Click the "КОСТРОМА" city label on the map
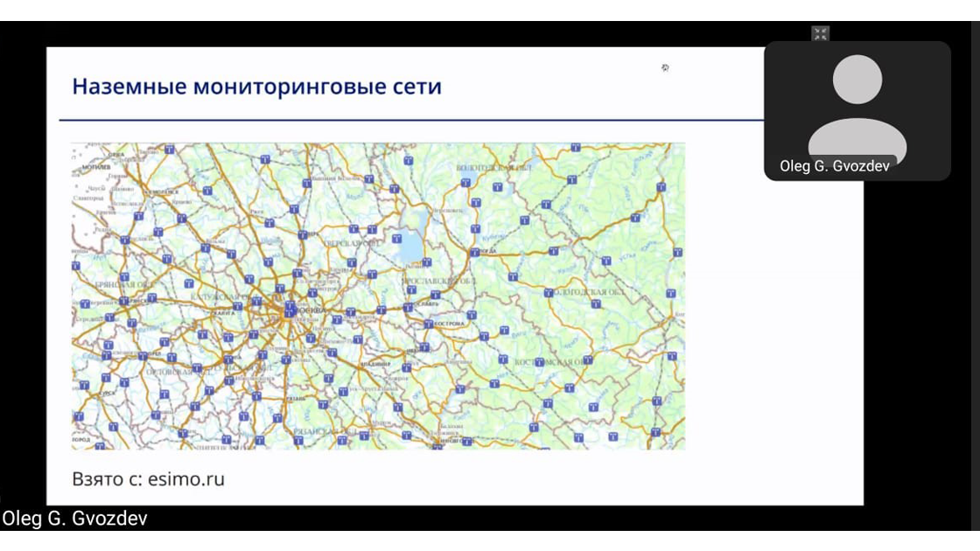This screenshot has width=980, height=551. pos(450,324)
